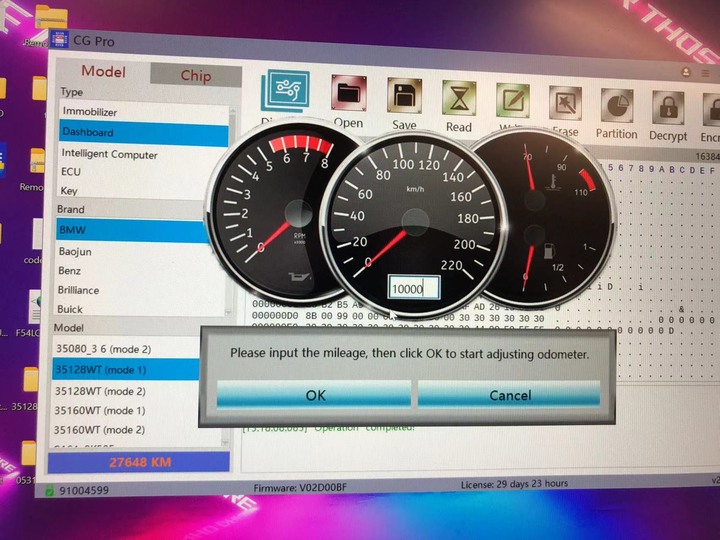Image resolution: width=720 pixels, height=540 pixels.
Task: Select model 35160WT (mode 1)
Action: (x=126, y=411)
